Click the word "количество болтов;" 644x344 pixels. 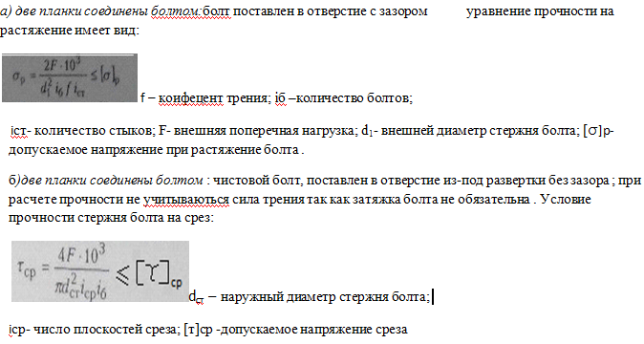(354, 98)
